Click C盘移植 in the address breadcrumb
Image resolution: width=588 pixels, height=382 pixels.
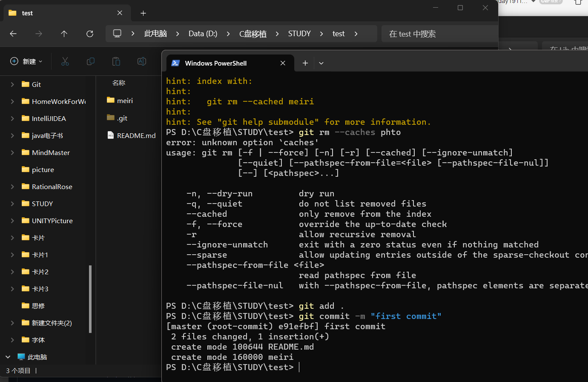253,34
